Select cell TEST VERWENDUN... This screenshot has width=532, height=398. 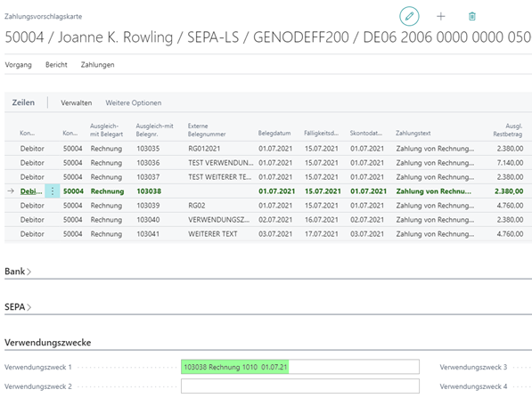coord(221,163)
